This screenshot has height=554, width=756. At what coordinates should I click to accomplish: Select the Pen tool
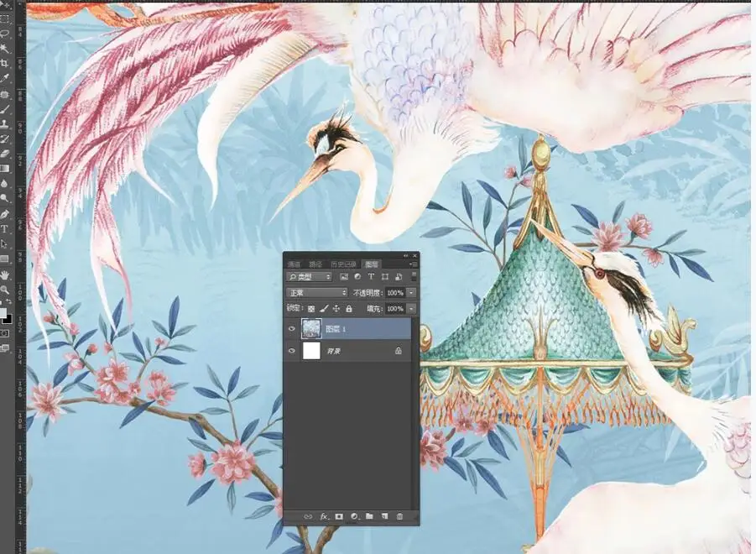point(5,213)
